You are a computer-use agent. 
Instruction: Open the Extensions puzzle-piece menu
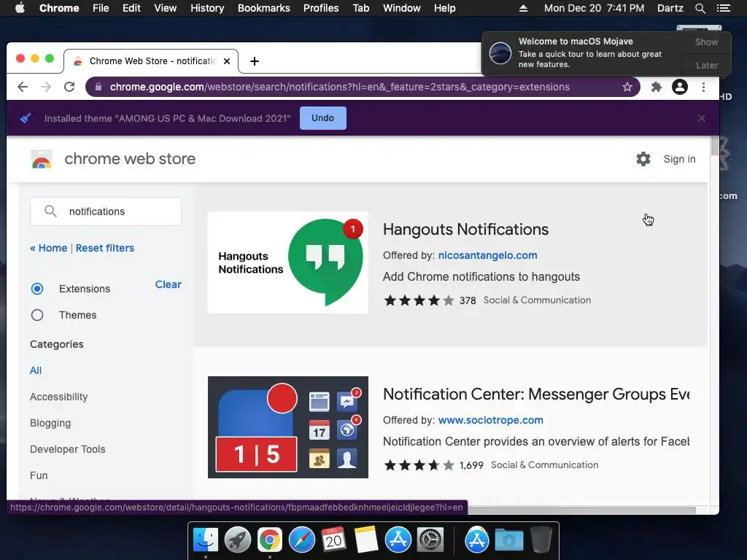[x=656, y=87]
